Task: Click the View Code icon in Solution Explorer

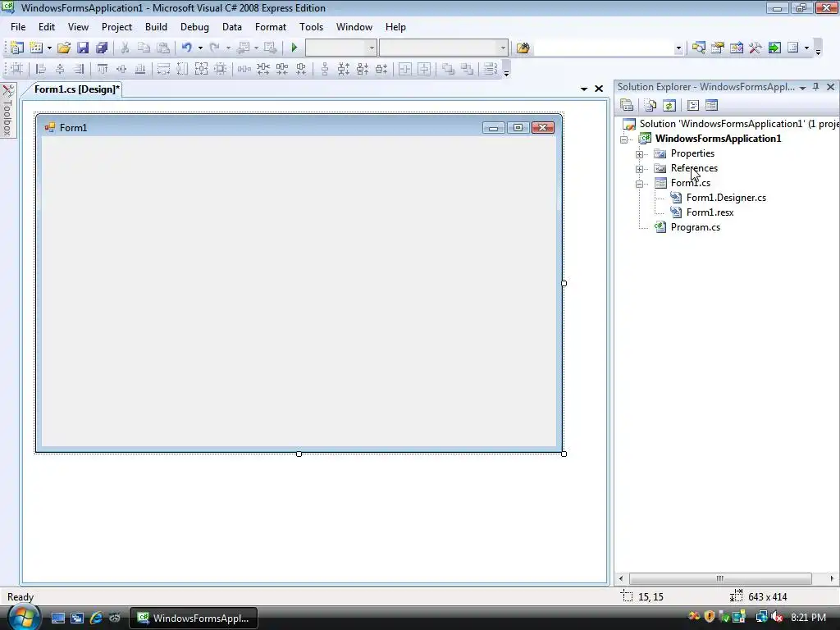Action: [692, 105]
